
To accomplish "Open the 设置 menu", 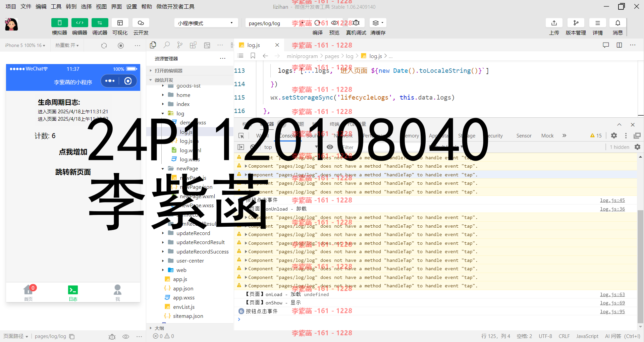I will 131,6.
